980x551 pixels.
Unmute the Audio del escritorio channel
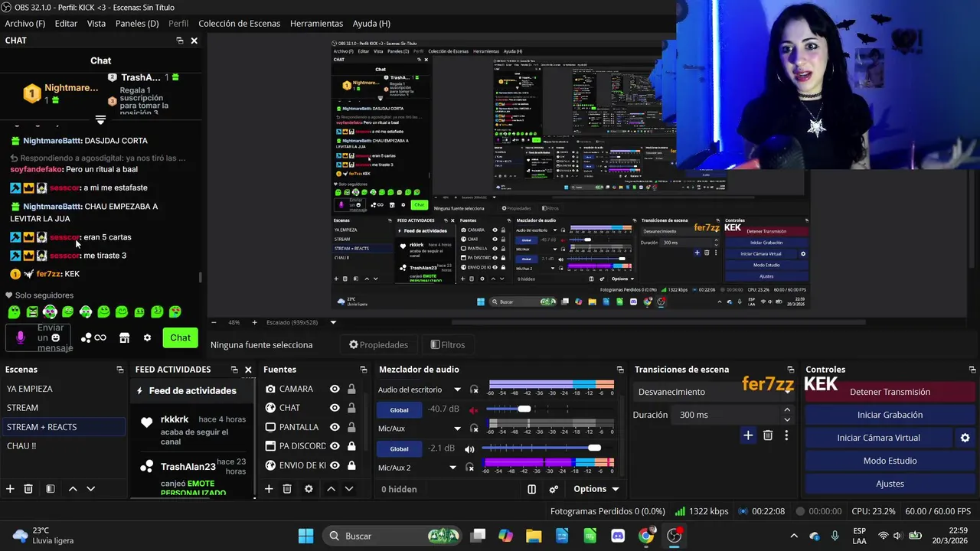click(473, 409)
